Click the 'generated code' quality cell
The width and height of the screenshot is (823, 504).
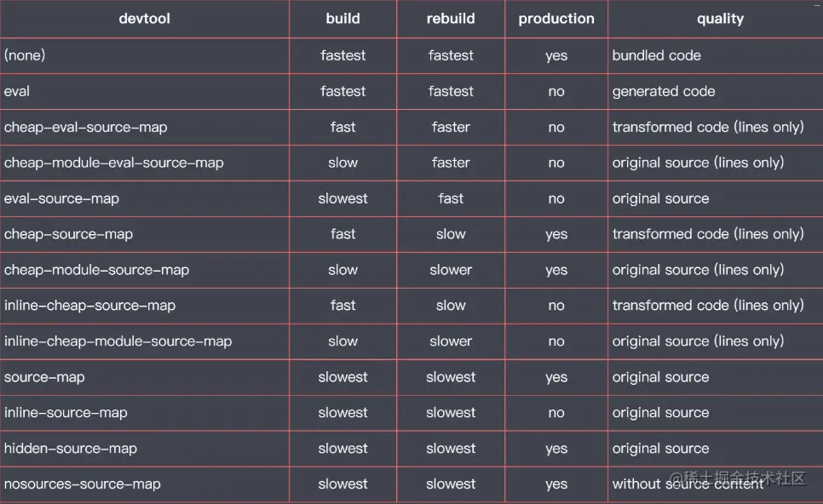click(x=664, y=91)
